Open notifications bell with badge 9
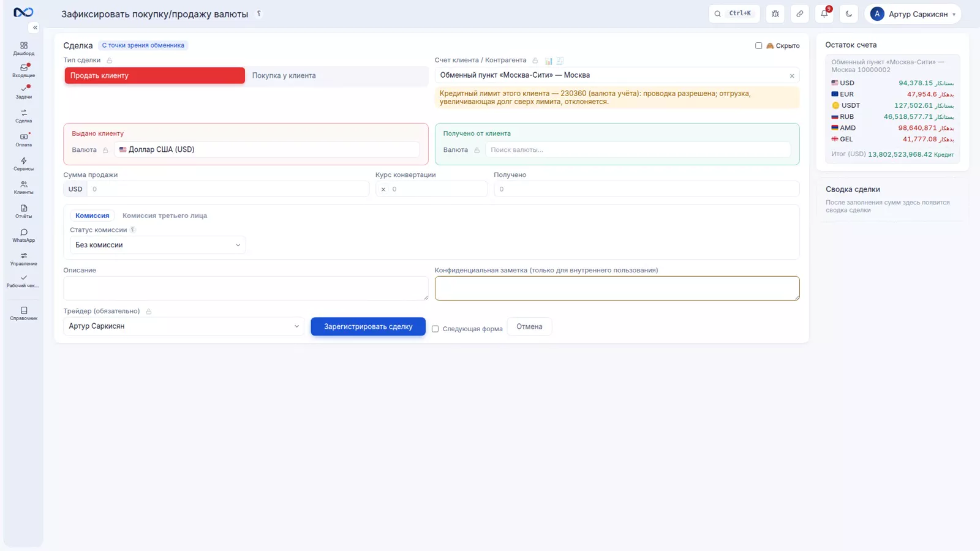The image size is (980, 551). click(824, 13)
